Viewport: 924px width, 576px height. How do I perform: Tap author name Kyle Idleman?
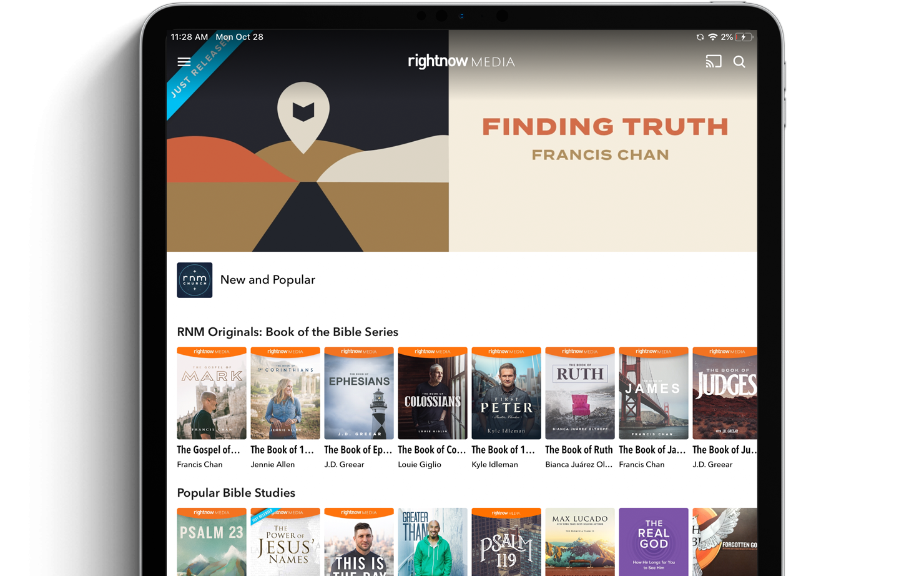click(x=495, y=465)
